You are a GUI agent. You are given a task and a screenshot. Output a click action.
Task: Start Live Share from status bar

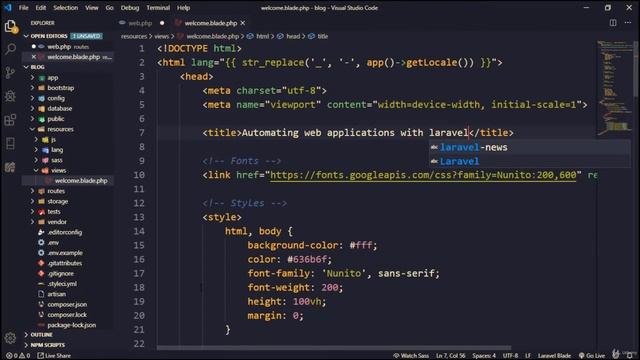[x=54, y=356]
